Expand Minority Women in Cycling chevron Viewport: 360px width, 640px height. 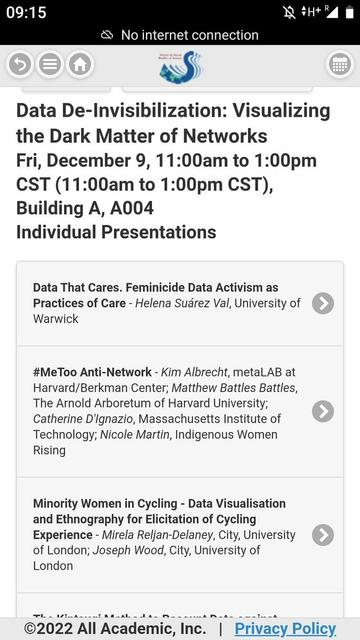323,535
